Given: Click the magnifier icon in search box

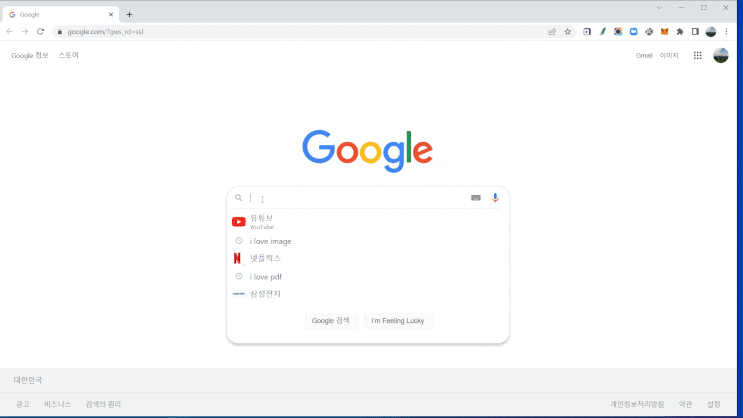Looking at the screenshot, I should tap(239, 198).
